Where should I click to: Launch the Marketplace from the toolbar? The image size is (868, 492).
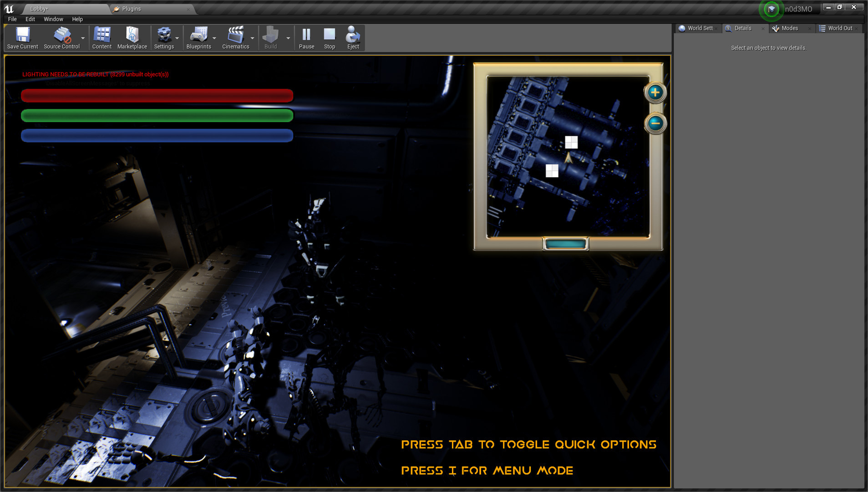tap(132, 37)
